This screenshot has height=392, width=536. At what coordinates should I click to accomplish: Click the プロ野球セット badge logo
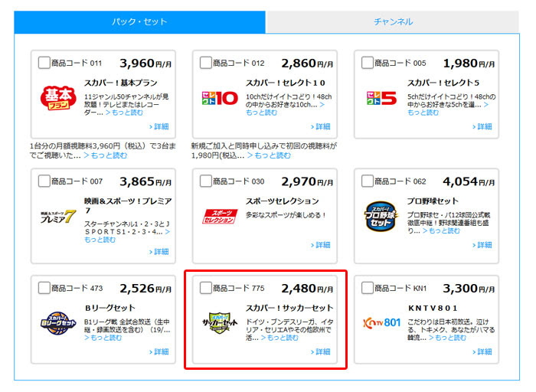(x=381, y=217)
